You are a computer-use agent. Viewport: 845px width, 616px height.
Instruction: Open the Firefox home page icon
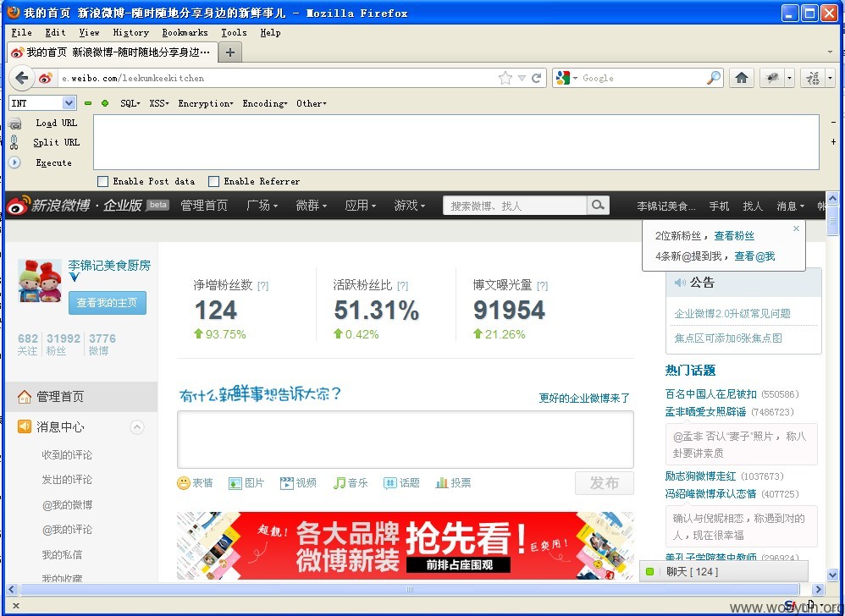click(x=742, y=78)
